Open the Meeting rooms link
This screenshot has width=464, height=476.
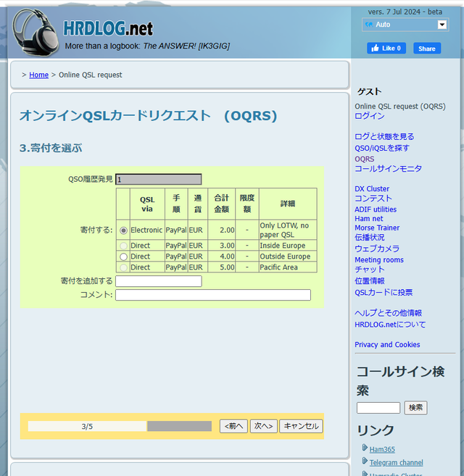(x=379, y=260)
